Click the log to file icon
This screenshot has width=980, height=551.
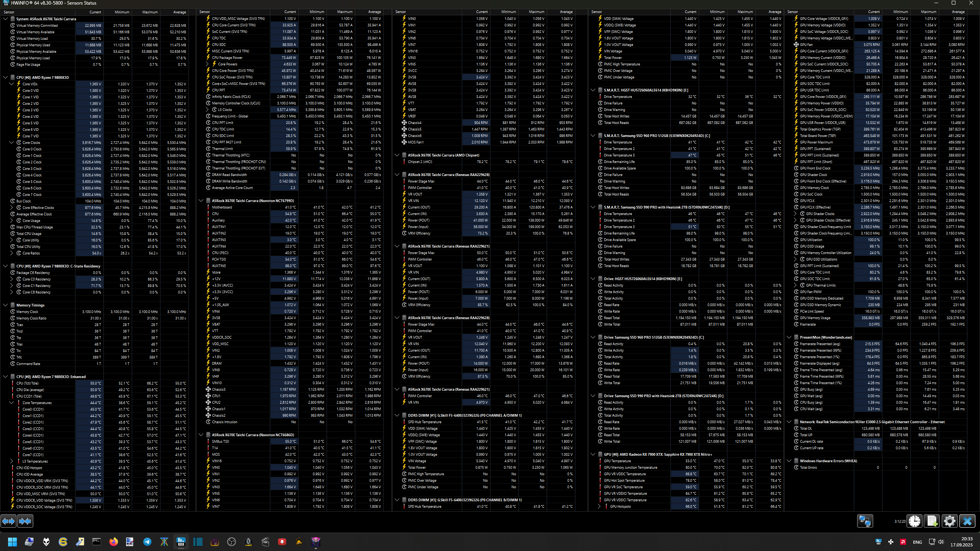tap(932, 521)
